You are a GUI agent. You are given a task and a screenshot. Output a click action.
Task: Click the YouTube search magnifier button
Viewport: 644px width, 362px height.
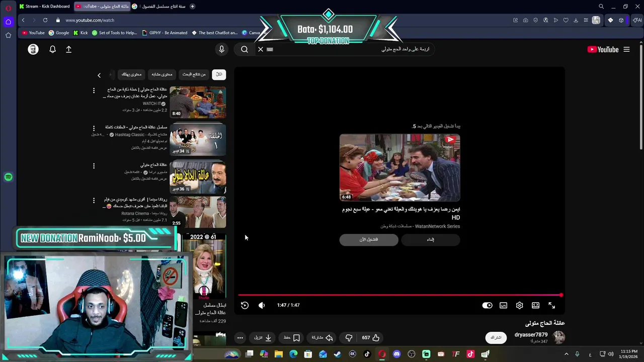(x=245, y=49)
